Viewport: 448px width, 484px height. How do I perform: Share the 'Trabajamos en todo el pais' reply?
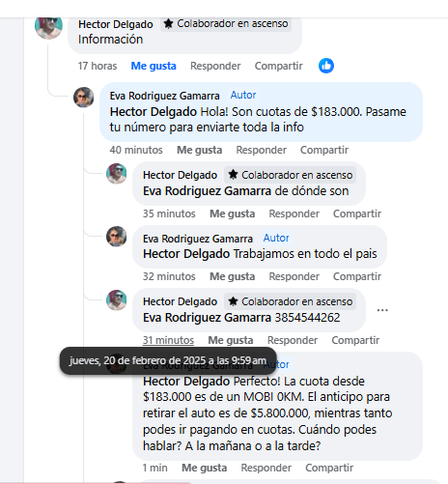pos(357,276)
